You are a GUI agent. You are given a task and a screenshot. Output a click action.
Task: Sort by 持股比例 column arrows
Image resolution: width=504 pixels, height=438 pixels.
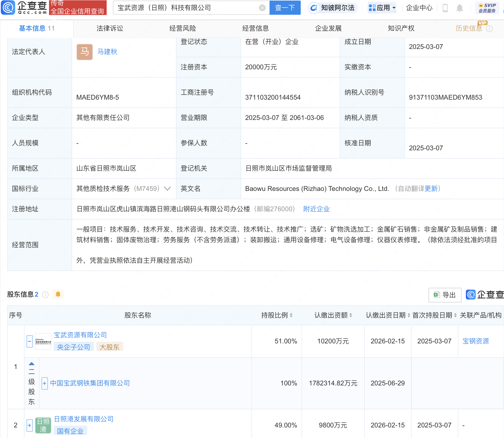pos(291,315)
